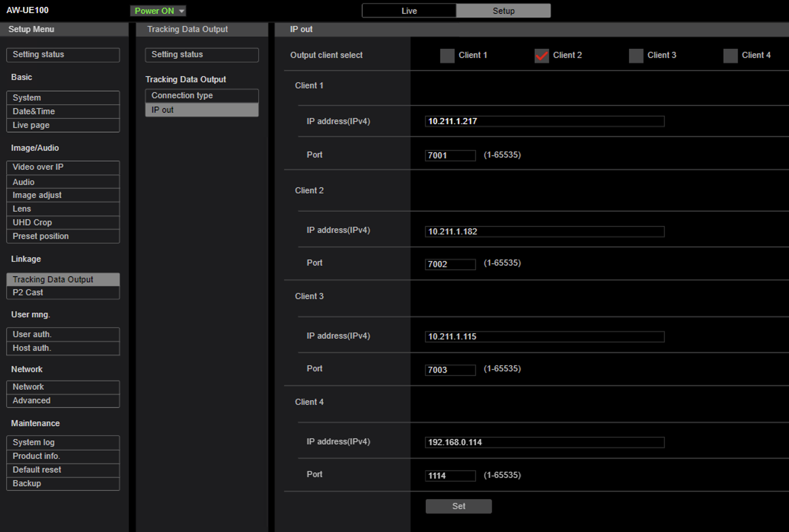Go to Host auth. settings
This screenshot has height=532, width=789.
63,348
